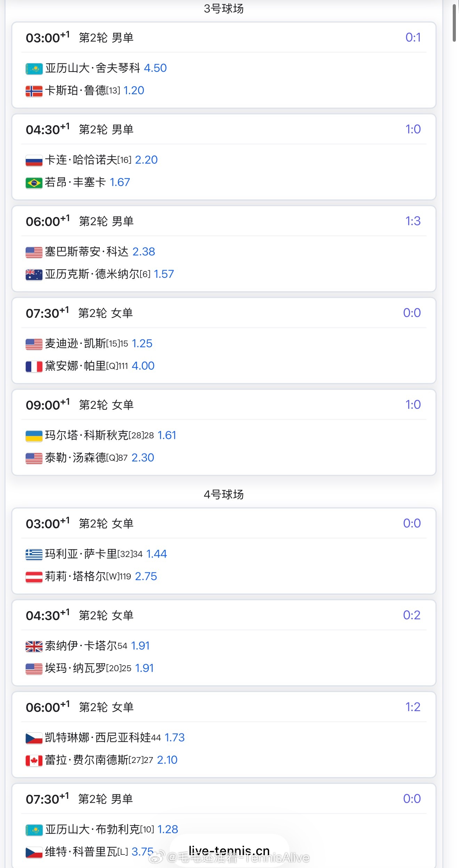Select odds 2.75 for 莉莉·塔格尔
459x868 pixels.
pyautogui.click(x=146, y=576)
